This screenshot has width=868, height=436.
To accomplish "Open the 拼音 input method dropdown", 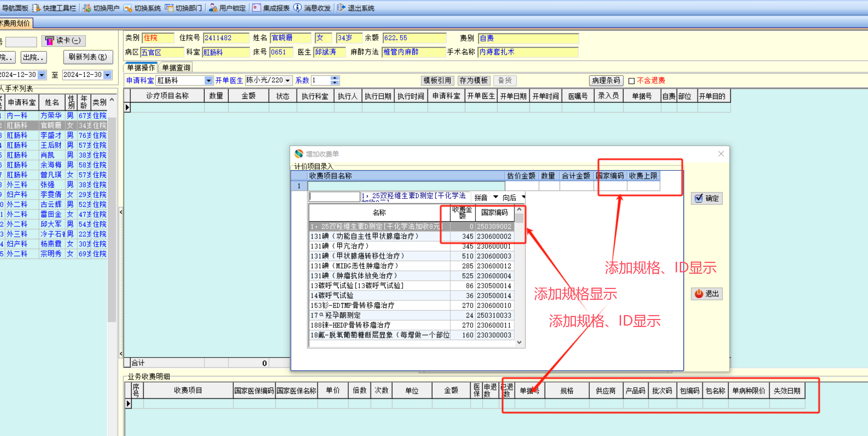I will (495, 197).
